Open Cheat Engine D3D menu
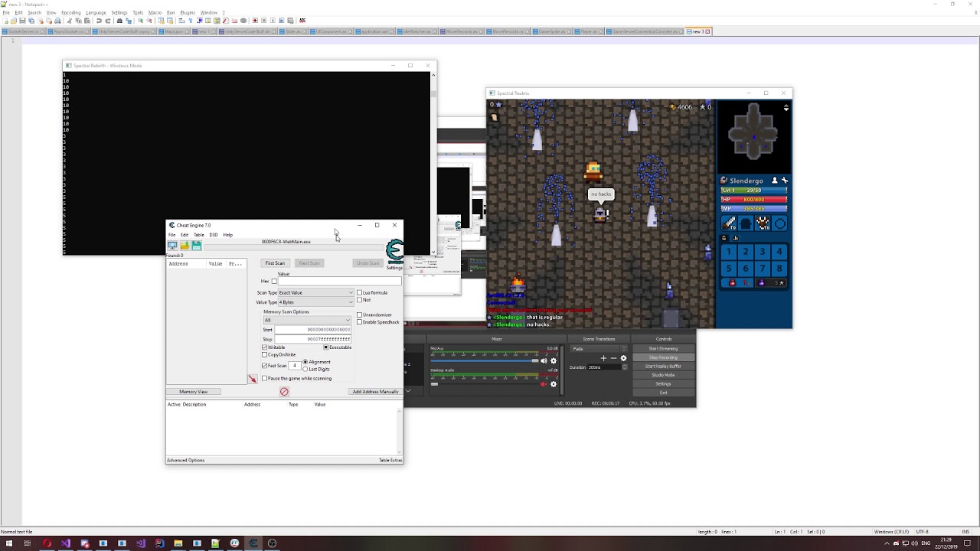 coord(214,235)
